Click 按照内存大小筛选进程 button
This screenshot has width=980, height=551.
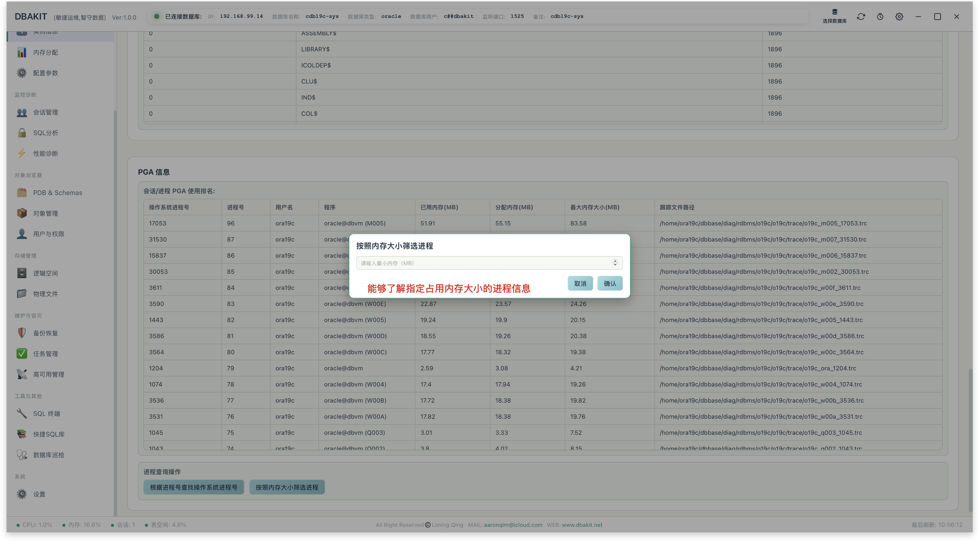click(x=287, y=487)
